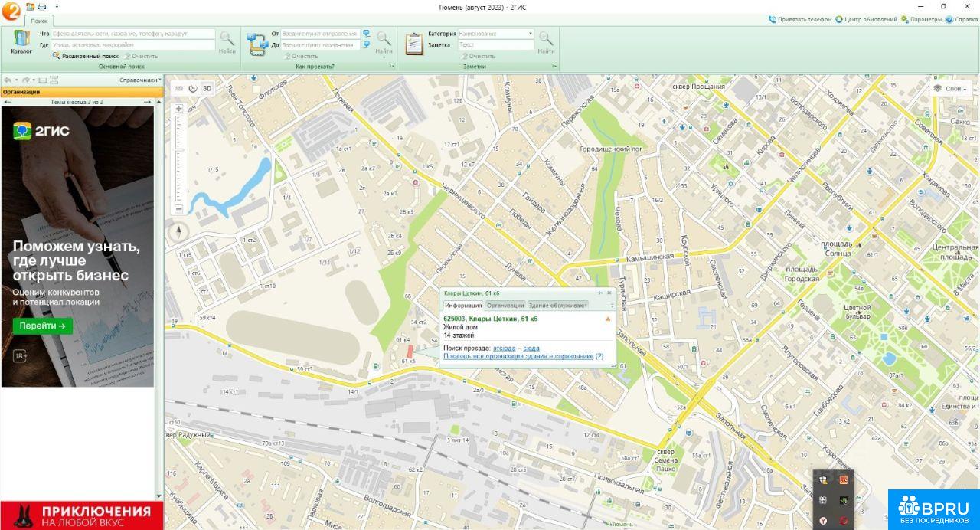Viewport: 980px width, 530px height.
Task: Pin the Клары Цеткин info popup
Action: point(600,293)
